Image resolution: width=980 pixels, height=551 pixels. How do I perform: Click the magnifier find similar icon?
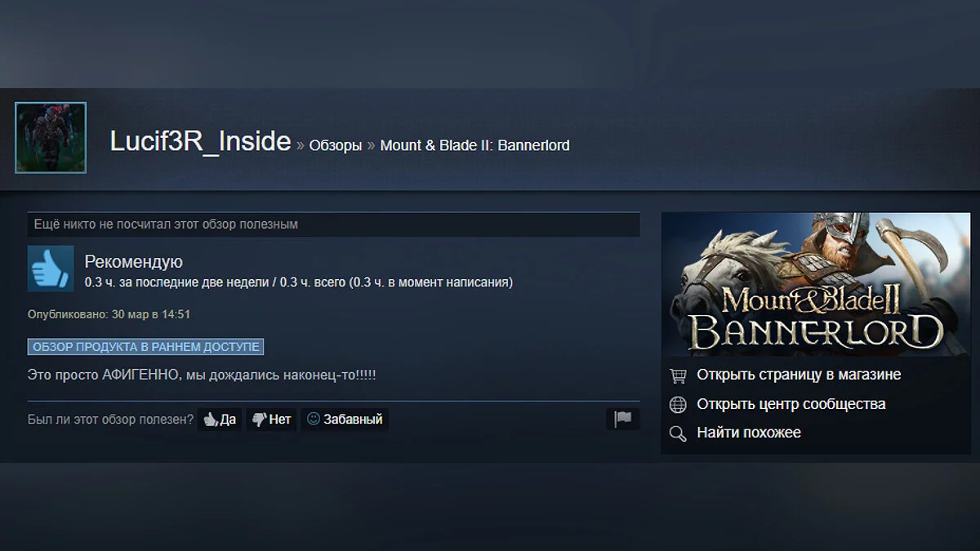678,433
